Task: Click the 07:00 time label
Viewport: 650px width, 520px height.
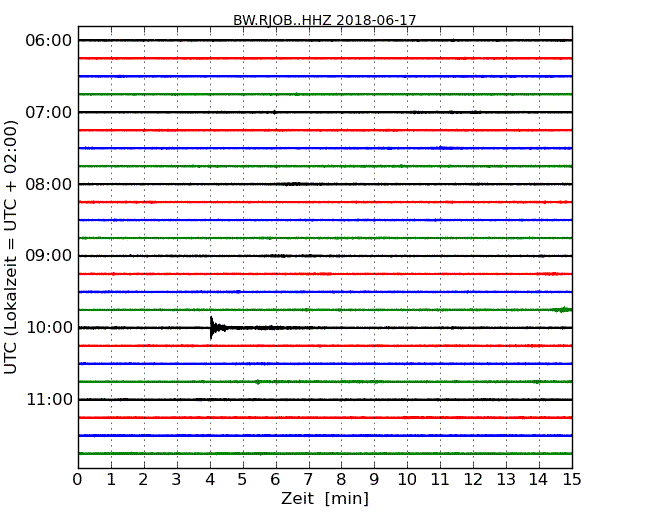Action: click(49, 112)
